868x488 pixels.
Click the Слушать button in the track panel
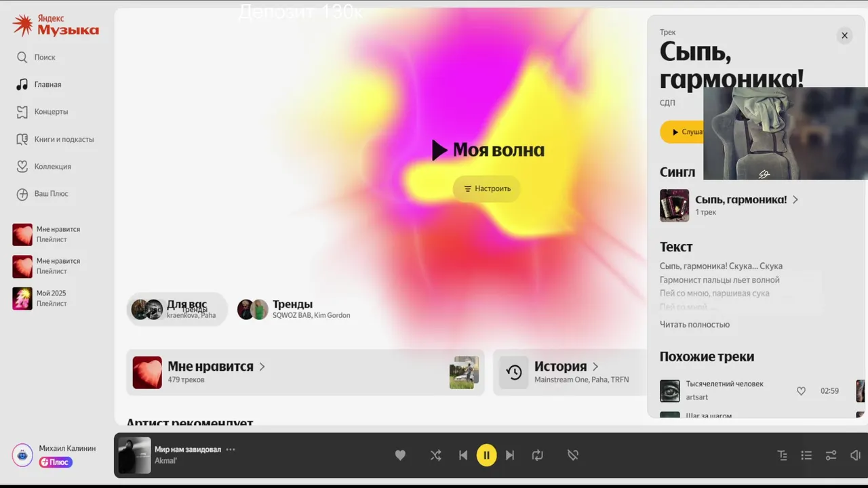click(682, 132)
